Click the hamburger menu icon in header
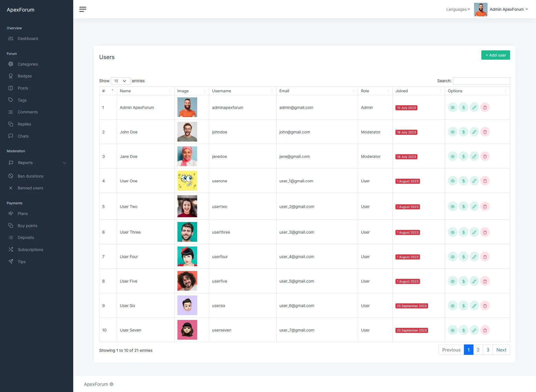Image resolution: width=536 pixels, height=392 pixels. [83, 9]
